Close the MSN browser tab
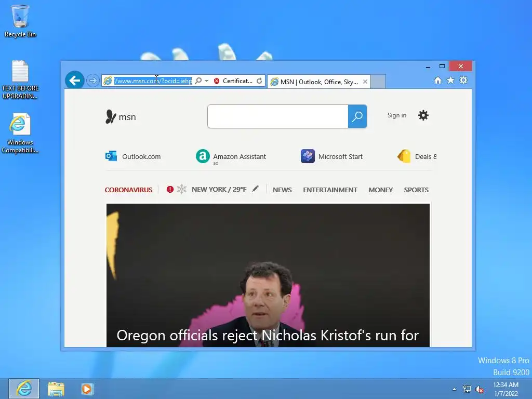This screenshot has width=532, height=399. (x=365, y=82)
